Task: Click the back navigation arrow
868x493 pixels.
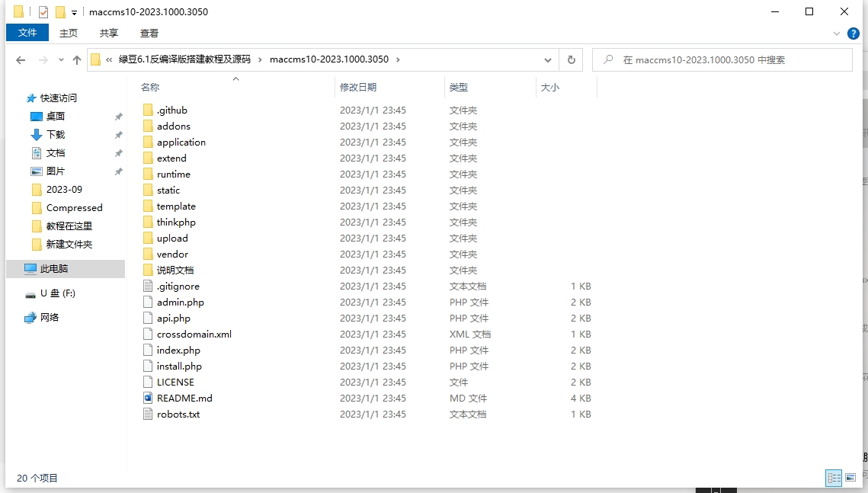Action: tap(21, 59)
